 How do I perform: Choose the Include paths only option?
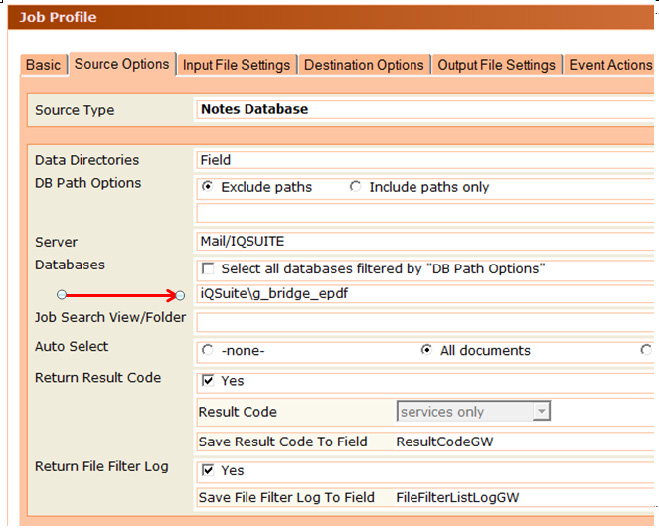pyautogui.click(x=355, y=187)
